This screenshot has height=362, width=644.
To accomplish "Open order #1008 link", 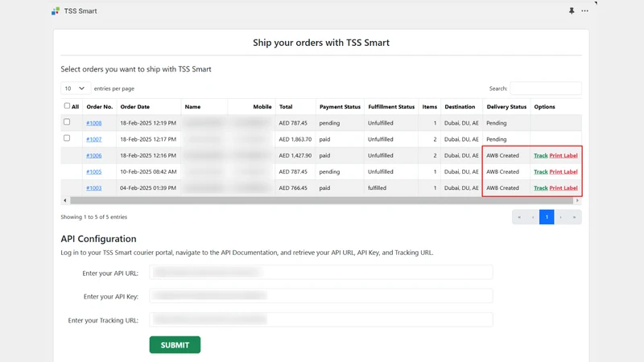I will tap(93, 123).
